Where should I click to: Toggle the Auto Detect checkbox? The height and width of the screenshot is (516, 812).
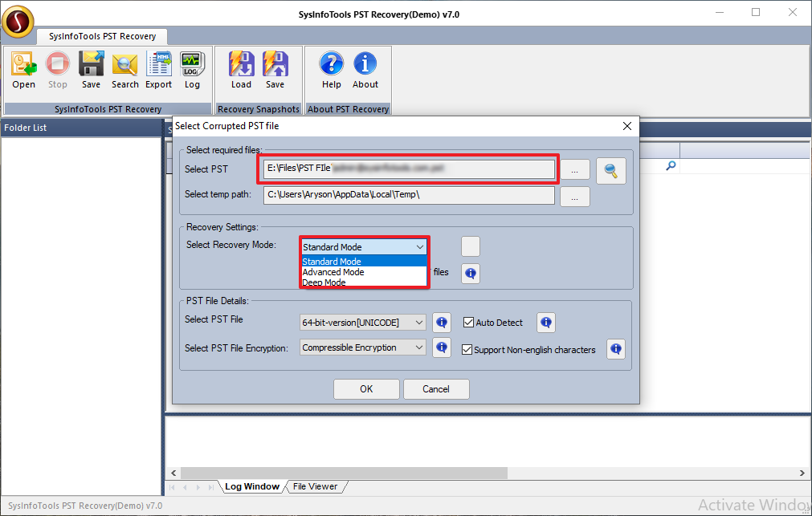click(469, 323)
